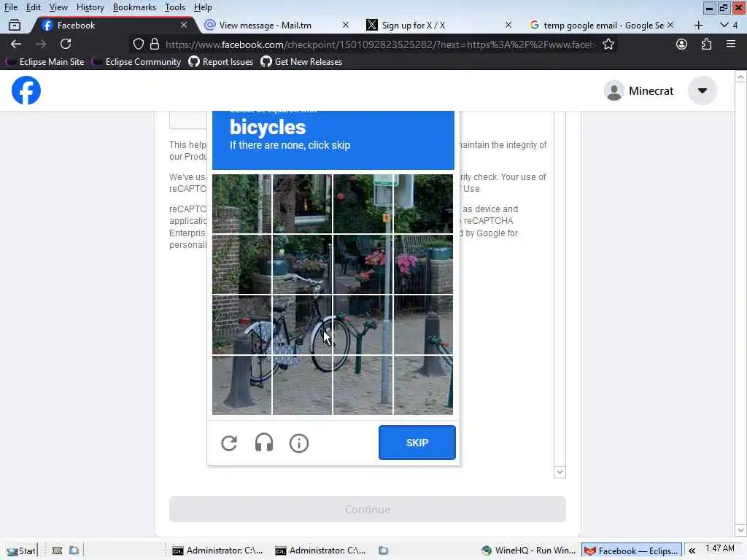
Task: Click taskbar clock 1:47 AM
Action: [720, 548]
